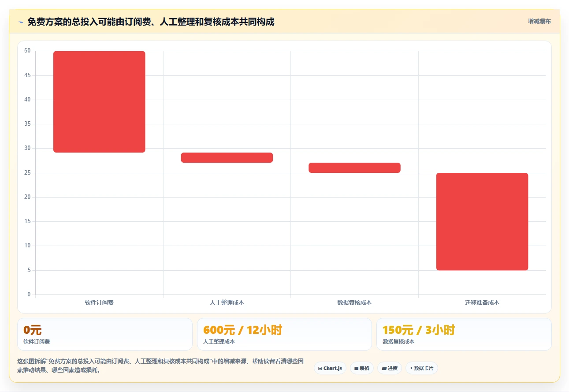Click the 增减瀑布 label in header
The height and width of the screenshot is (392, 569).
539,21
